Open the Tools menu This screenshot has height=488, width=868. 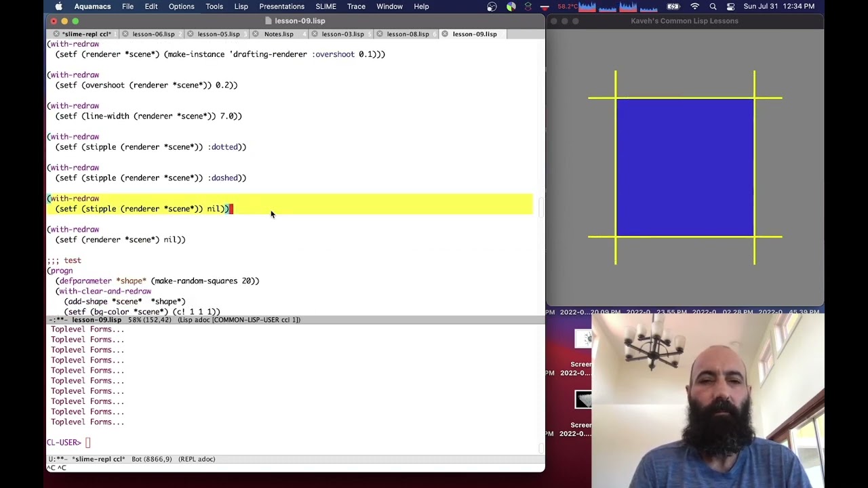pos(214,6)
